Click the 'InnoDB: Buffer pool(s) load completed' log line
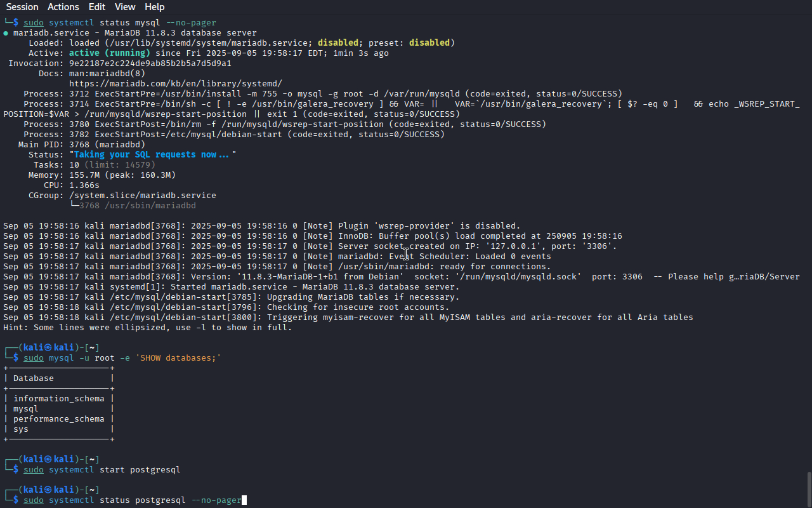The width and height of the screenshot is (812, 508). [313, 236]
